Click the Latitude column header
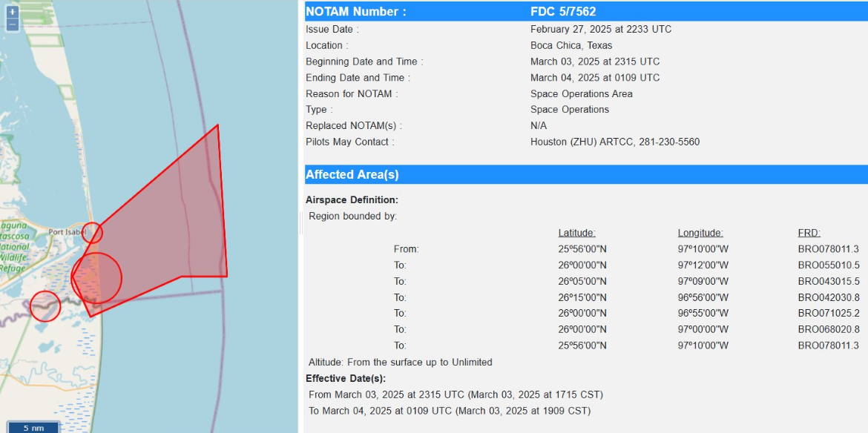The image size is (868, 433). pos(576,233)
